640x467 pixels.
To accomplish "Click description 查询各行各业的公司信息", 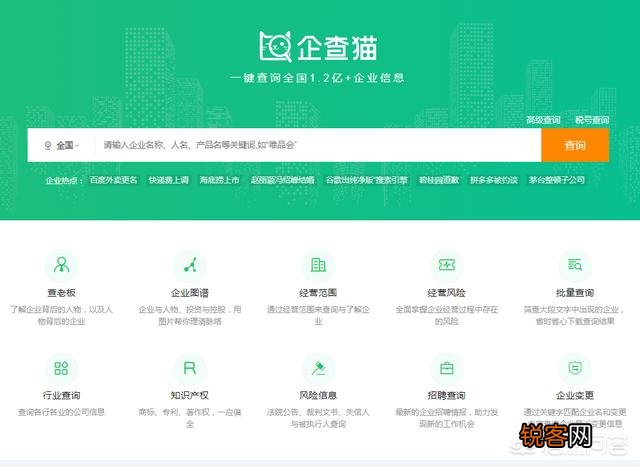I will (62, 412).
